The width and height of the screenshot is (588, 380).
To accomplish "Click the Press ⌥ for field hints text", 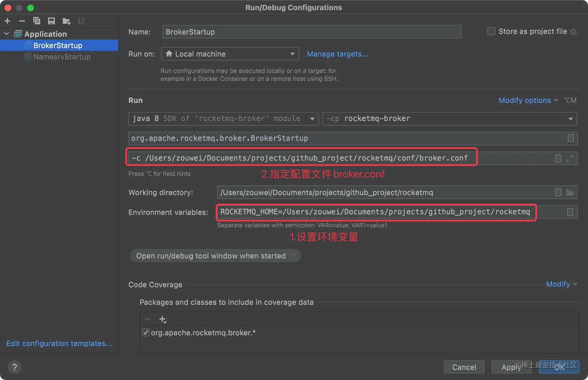I will (x=159, y=174).
